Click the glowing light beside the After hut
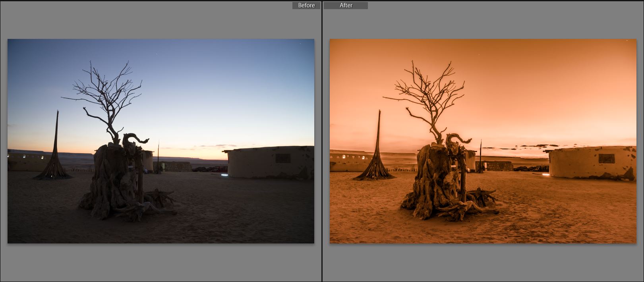Viewport: 644px width, 282px height. 546,174
